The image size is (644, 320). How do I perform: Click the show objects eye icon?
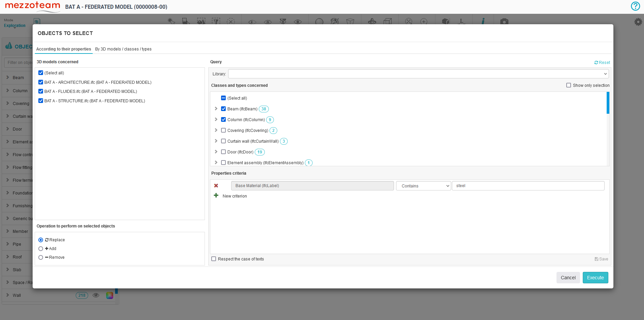point(297,21)
